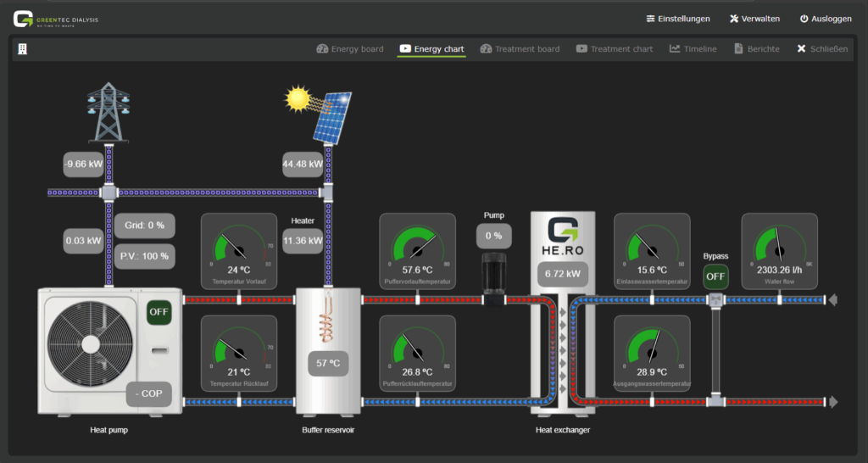Image resolution: width=868 pixels, height=463 pixels.
Task: Open the Verwalten management menu
Action: click(x=754, y=19)
